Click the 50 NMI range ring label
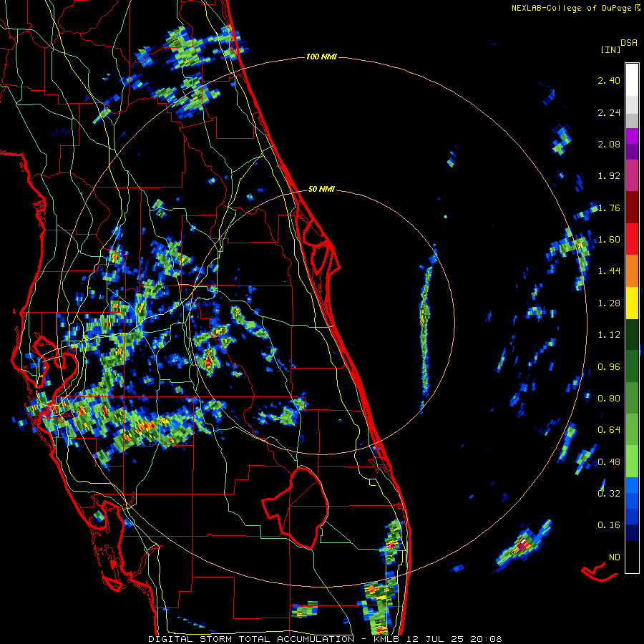Viewport: 644px width, 644px height. (321, 190)
